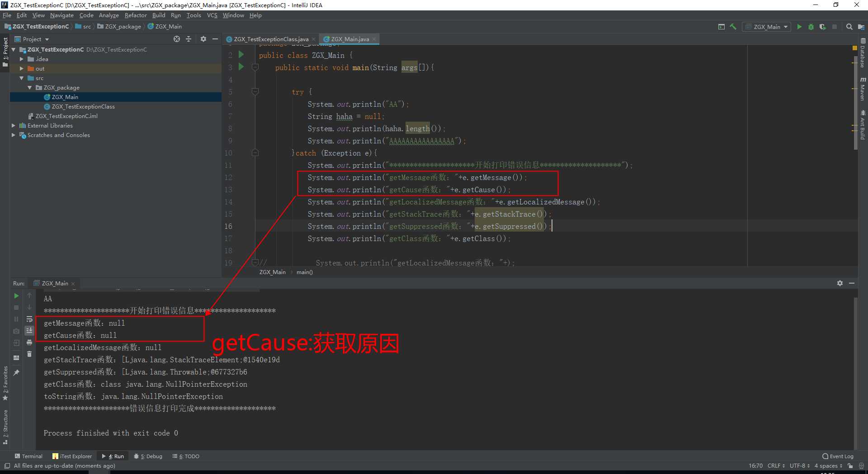Collapse the ZGX_package node

pyautogui.click(x=30, y=88)
